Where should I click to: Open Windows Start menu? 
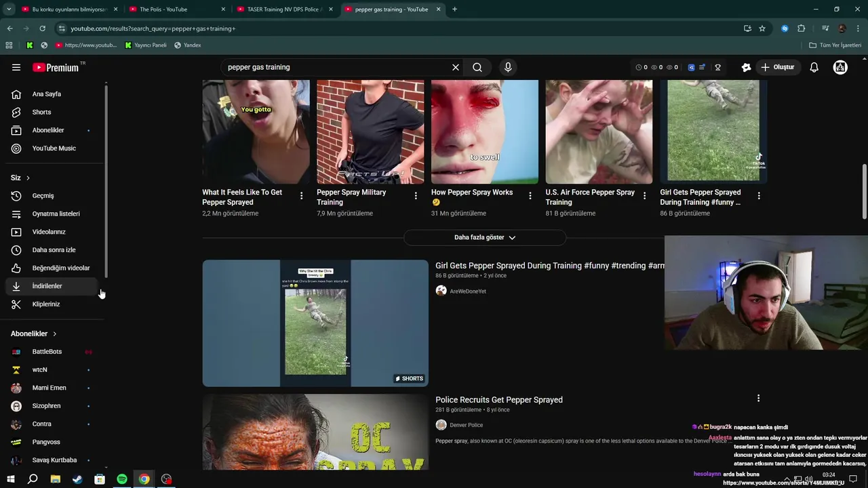11,479
